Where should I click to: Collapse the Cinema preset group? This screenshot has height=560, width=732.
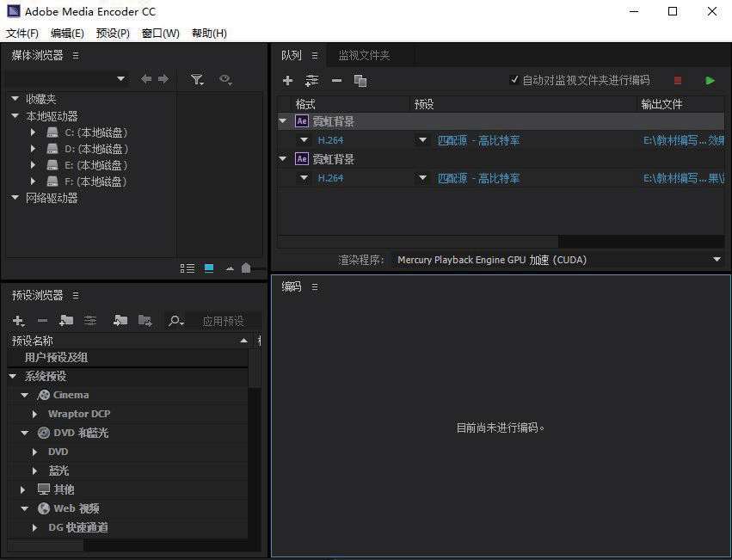25,395
